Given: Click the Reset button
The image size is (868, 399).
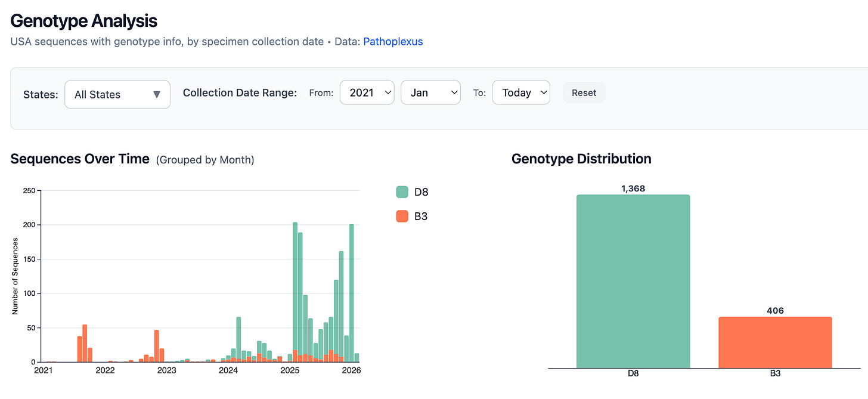Looking at the screenshot, I should pos(584,92).
